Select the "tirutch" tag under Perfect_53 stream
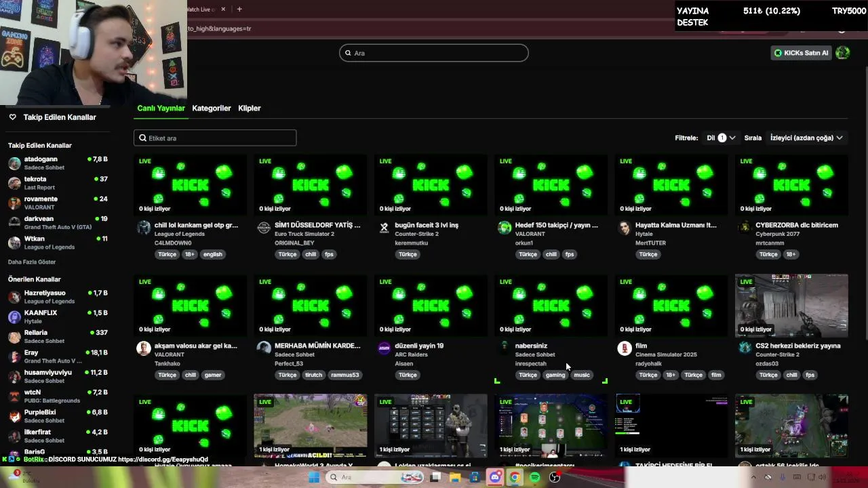This screenshot has height=488, width=868. pos(313,375)
